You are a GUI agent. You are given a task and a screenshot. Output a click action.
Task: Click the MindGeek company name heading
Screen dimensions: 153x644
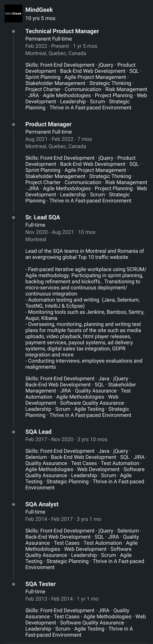tap(39, 10)
